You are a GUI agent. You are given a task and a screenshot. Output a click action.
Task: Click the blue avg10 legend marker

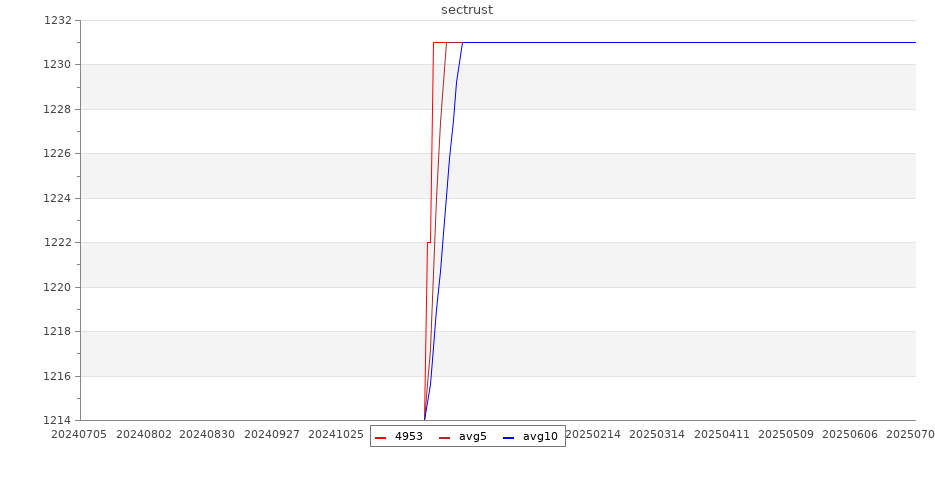point(508,437)
